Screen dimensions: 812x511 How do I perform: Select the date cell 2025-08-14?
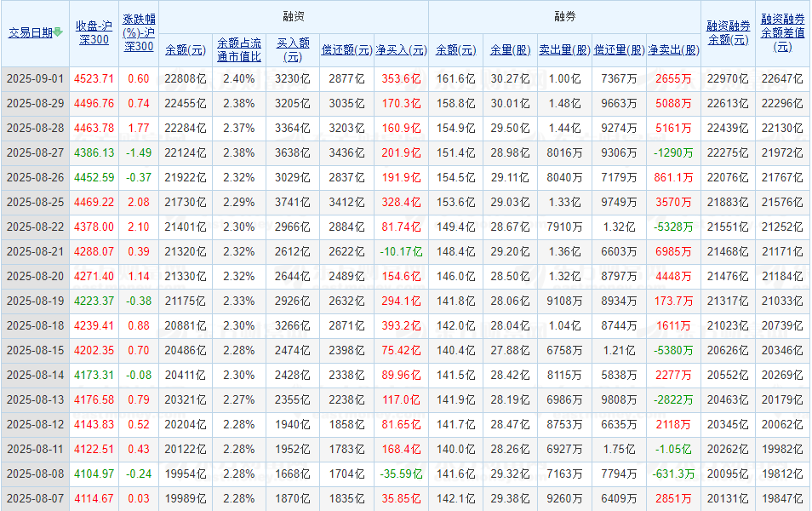pos(35,376)
